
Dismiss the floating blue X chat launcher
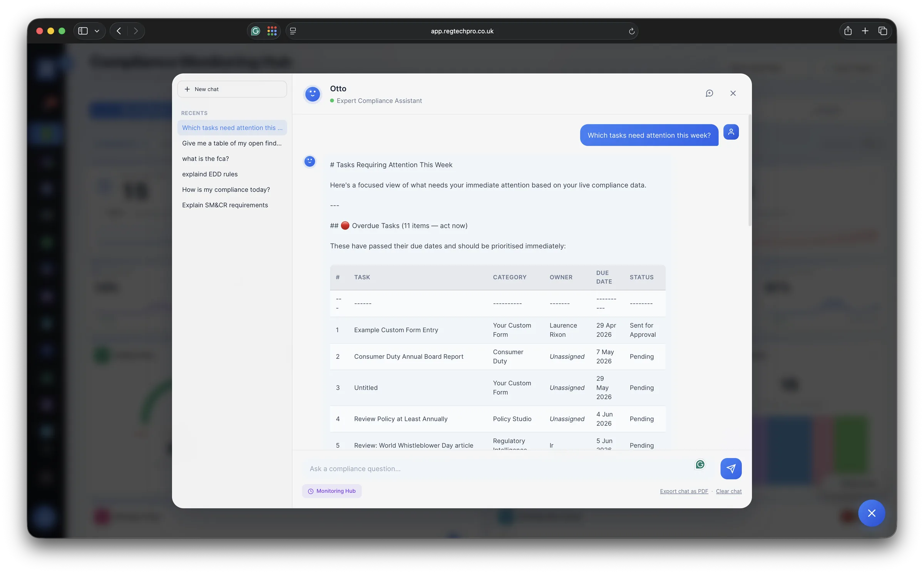[872, 513]
